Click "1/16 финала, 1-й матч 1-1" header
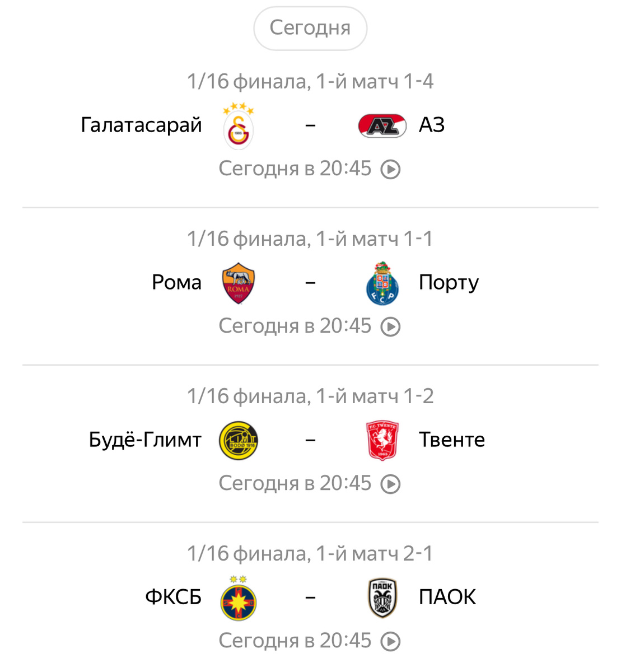Screen dimensions: 621x672 click(x=310, y=239)
